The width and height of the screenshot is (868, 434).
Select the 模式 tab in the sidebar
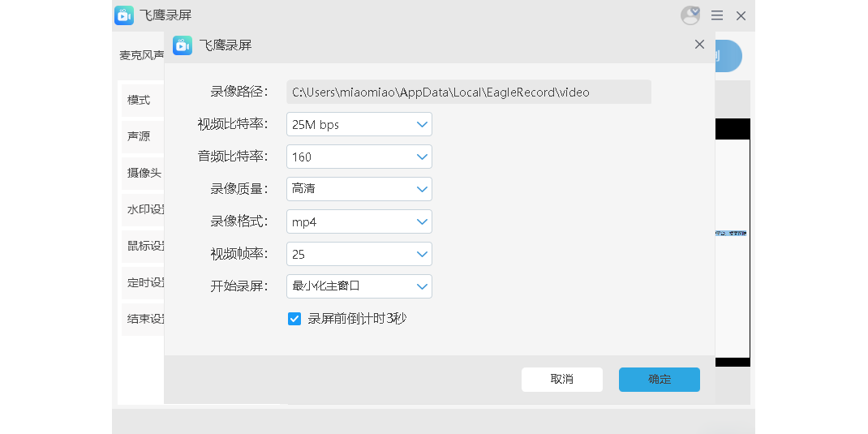(x=140, y=100)
